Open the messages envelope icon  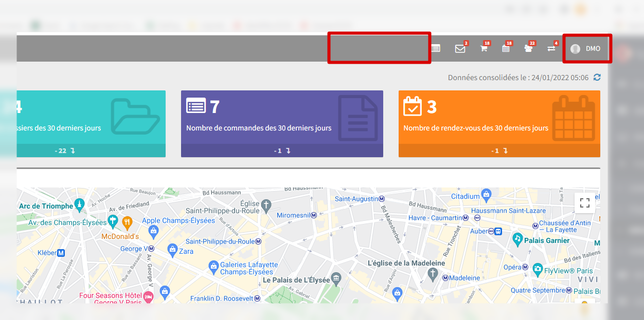460,49
